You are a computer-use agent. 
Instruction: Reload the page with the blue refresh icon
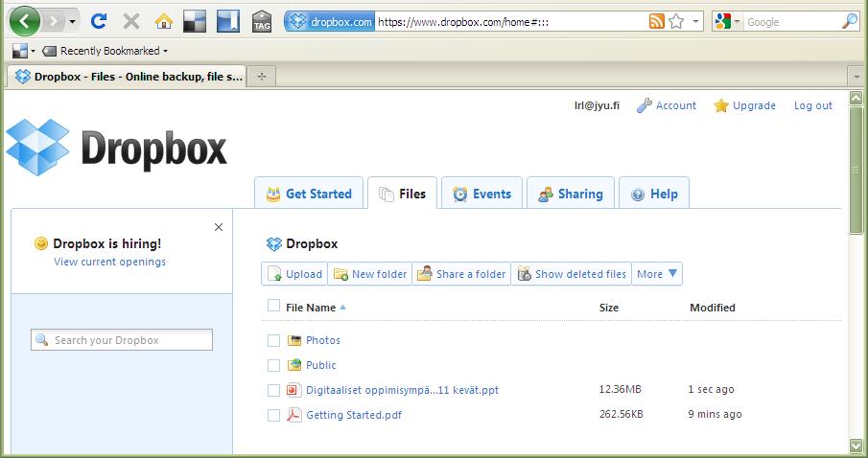coord(99,22)
